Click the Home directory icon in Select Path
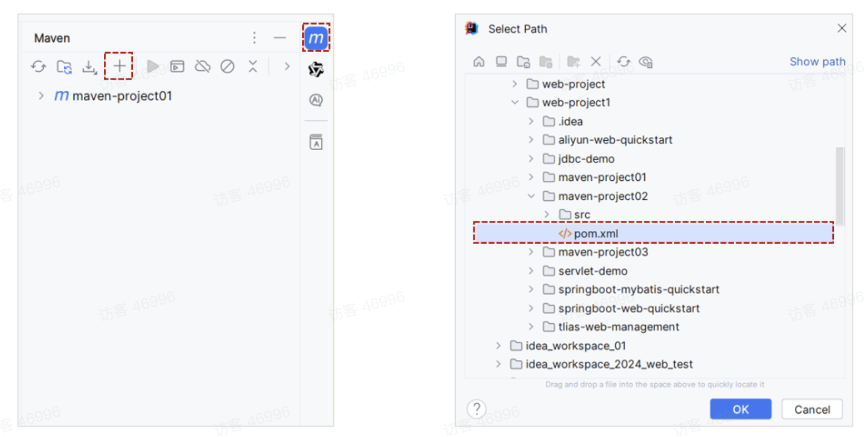Viewport: 868px width, 437px height. click(x=479, y=62)
